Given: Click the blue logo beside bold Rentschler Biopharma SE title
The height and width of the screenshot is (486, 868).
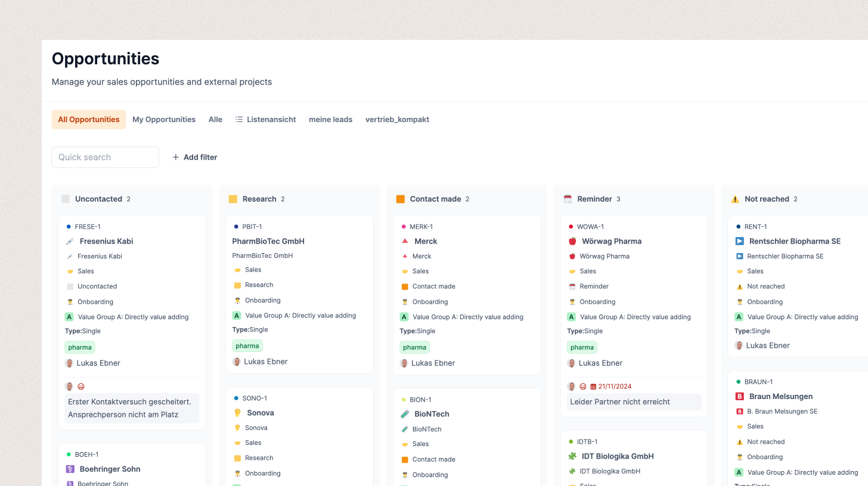Looking at the screenshot, I should (x=740, y=241).
